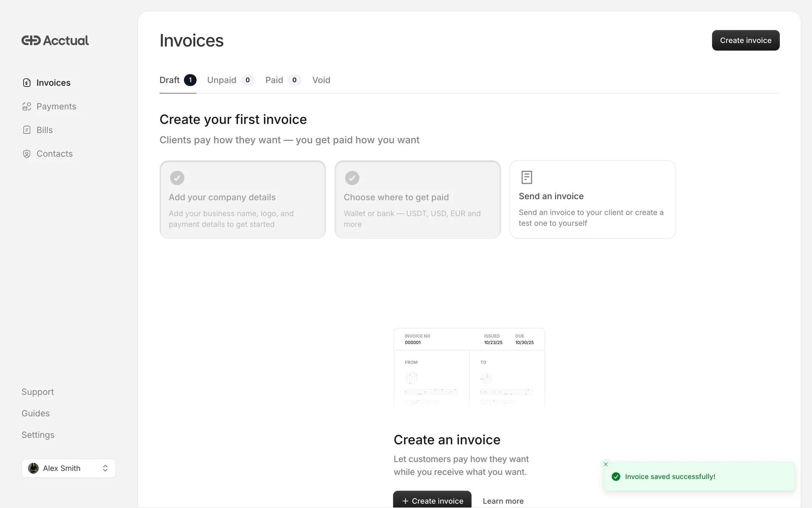Image resolution: width=812 pixels, height=508 pixels.
Task: Click the Invoices sidebar icon
Action: coord(27,83)
